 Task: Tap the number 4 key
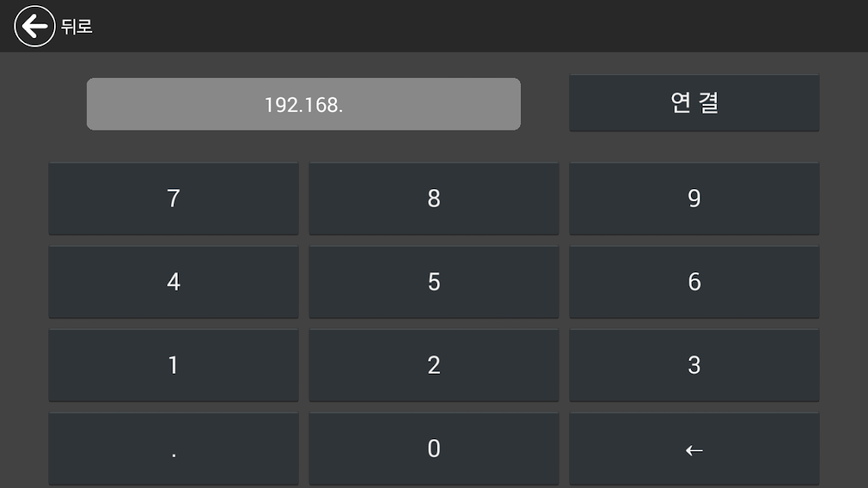[x=173, y=282]
